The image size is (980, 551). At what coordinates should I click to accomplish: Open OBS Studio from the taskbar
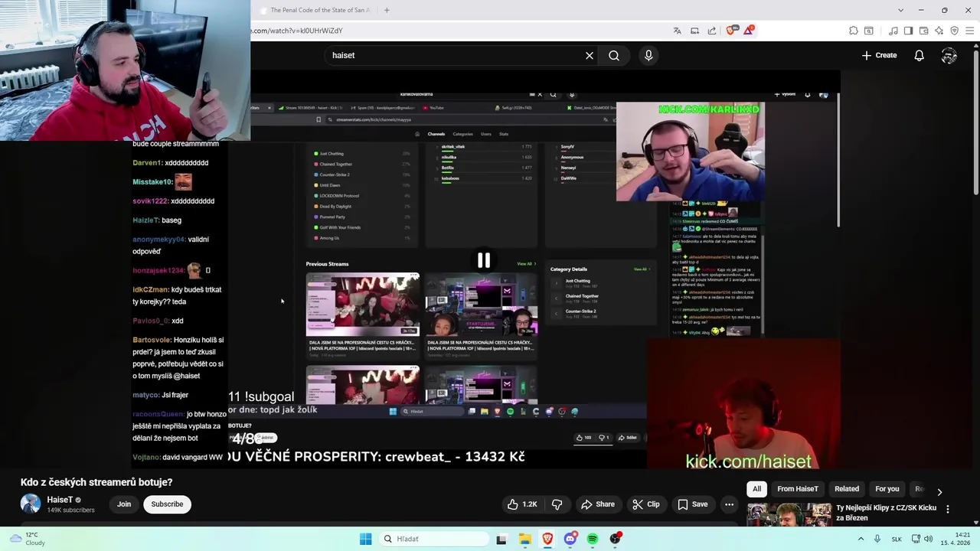click(x=615, y=539)
